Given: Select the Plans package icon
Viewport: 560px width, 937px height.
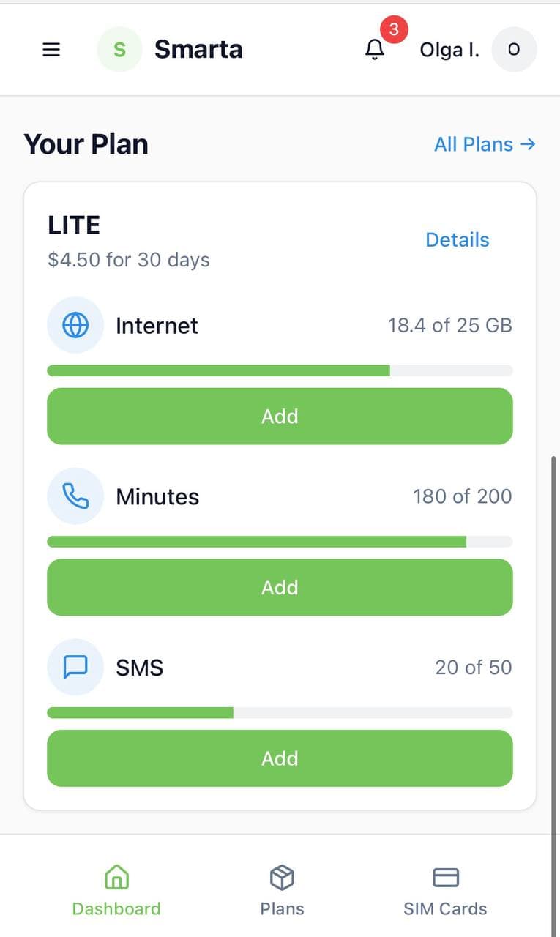Looking at the screenshot, I should [x=281, y=876].
